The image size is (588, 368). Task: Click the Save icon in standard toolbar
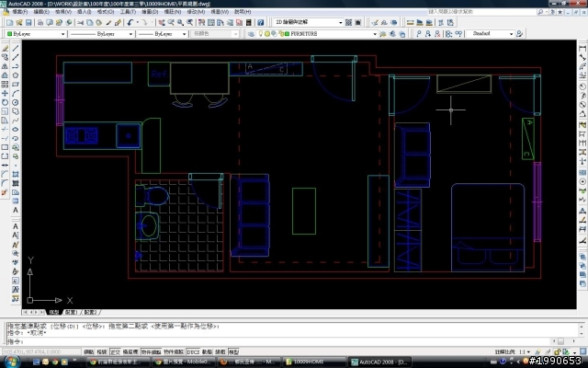[28, 22]
